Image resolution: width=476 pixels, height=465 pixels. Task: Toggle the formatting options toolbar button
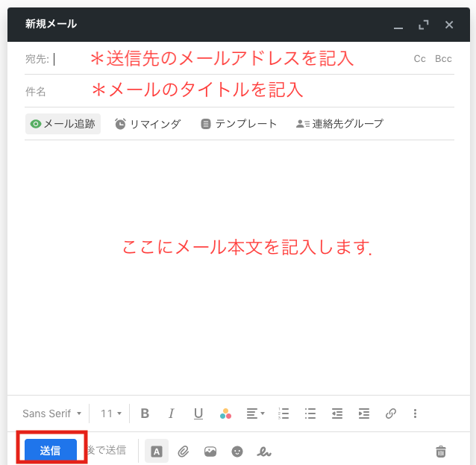pyautogui.click(x=157, y=451)
